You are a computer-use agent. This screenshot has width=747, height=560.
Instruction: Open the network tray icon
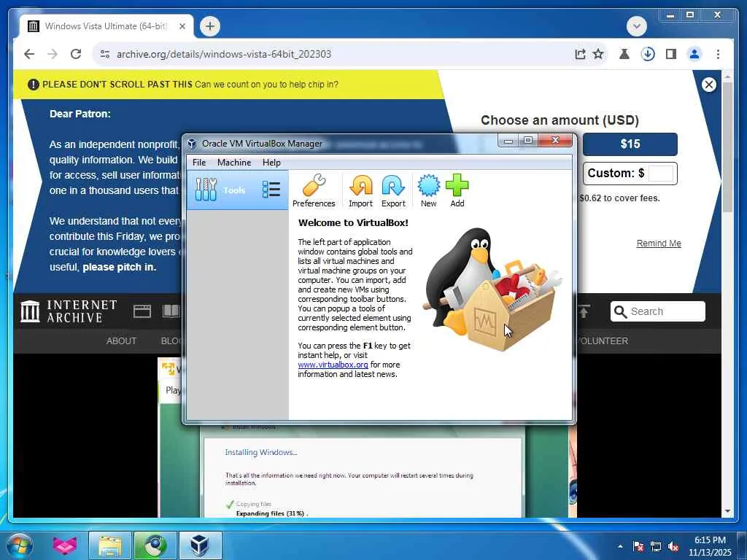pos(656,546)
